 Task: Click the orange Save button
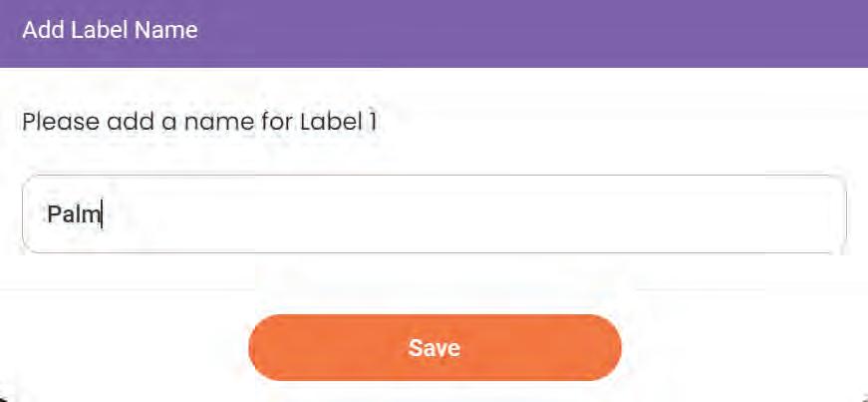(x=434, y=347)
